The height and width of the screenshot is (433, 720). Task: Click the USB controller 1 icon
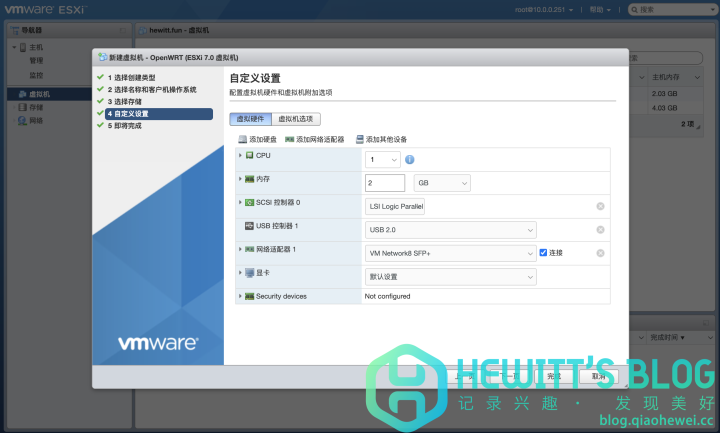tap(249, 225)
